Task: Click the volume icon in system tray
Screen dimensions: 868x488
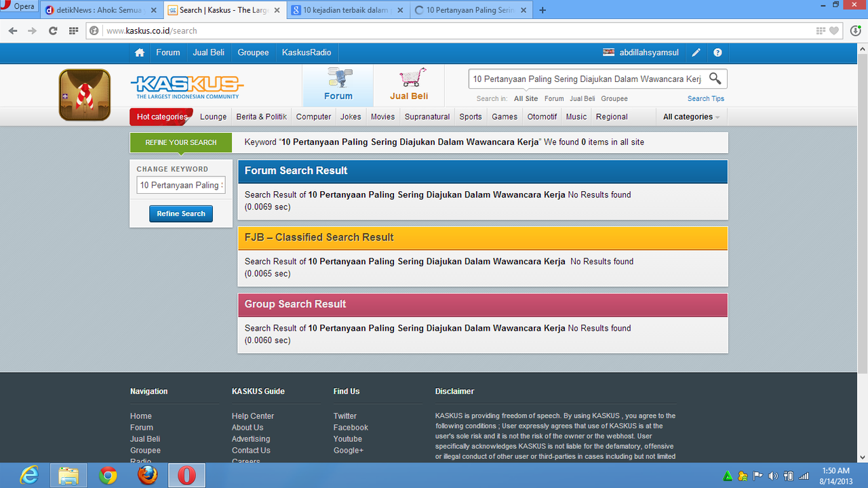Action: [773, 476]
